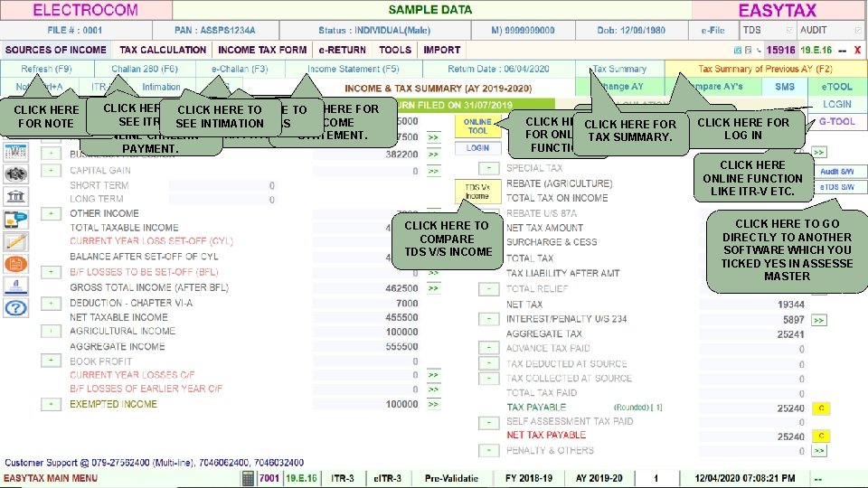Image resolution: width=868 pixels, height=488 pixels.
Task: Expand the Exempted Income row
Action: coord(51,405)
